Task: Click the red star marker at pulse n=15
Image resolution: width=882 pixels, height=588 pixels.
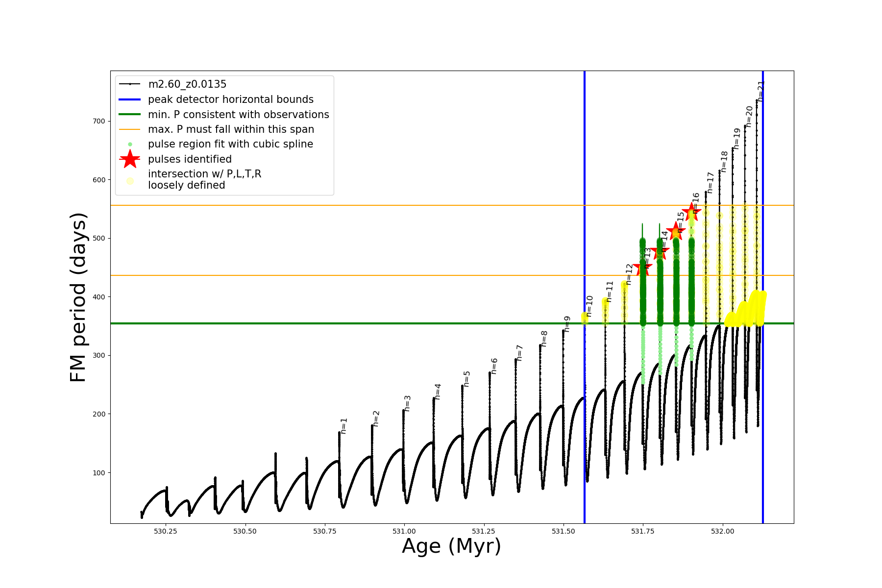Action: pyautogui.click(x=676, y=231)
